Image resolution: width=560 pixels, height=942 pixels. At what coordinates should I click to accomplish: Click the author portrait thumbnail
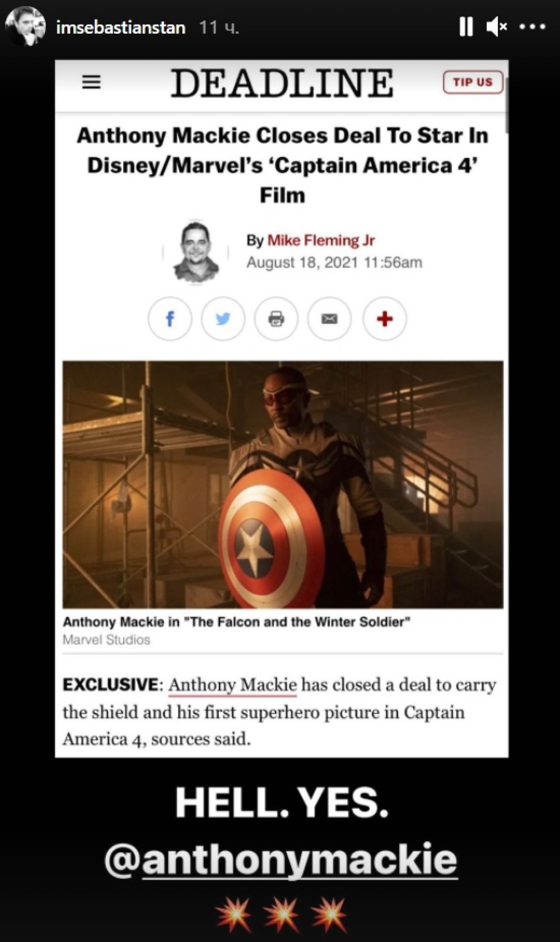[195, 252]
